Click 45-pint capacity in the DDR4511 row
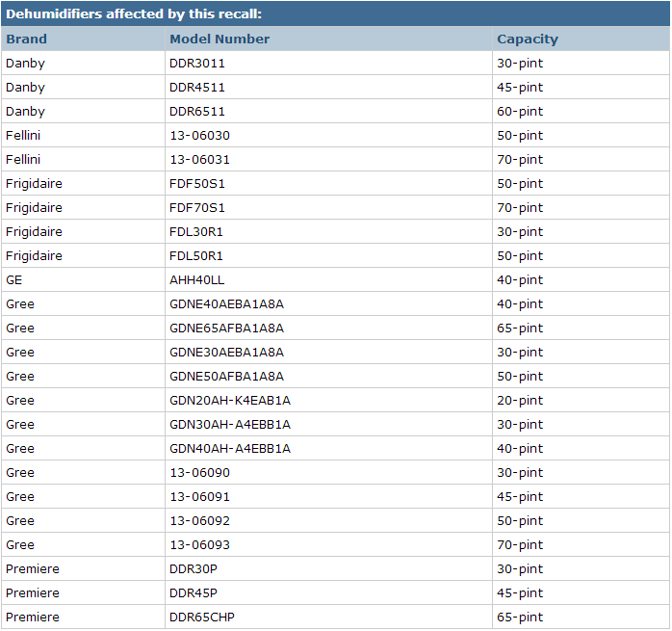This screenshot has width=672, height=631. pos(520,88)
